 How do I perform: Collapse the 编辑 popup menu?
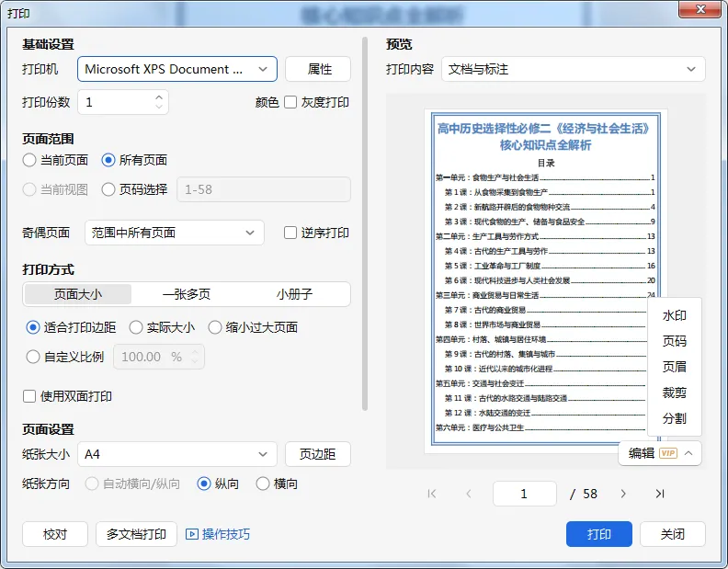[689, 453]
